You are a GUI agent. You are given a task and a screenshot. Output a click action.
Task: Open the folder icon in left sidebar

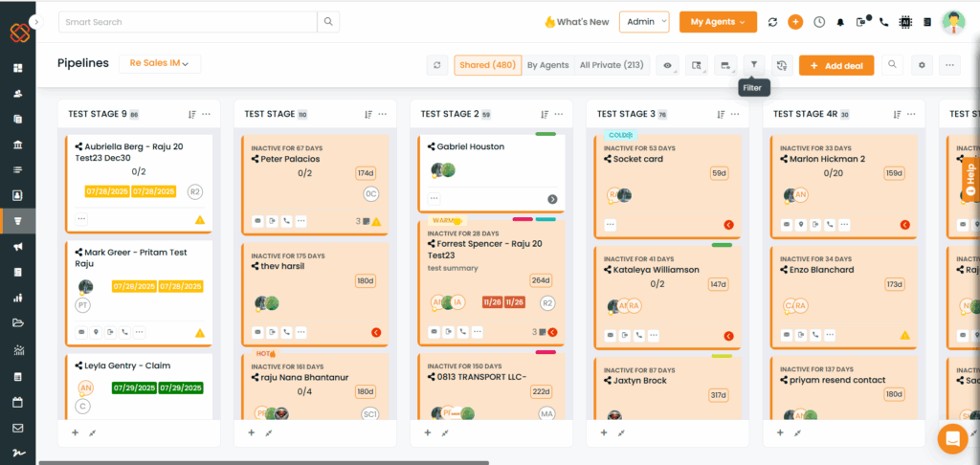coord(17,323)
